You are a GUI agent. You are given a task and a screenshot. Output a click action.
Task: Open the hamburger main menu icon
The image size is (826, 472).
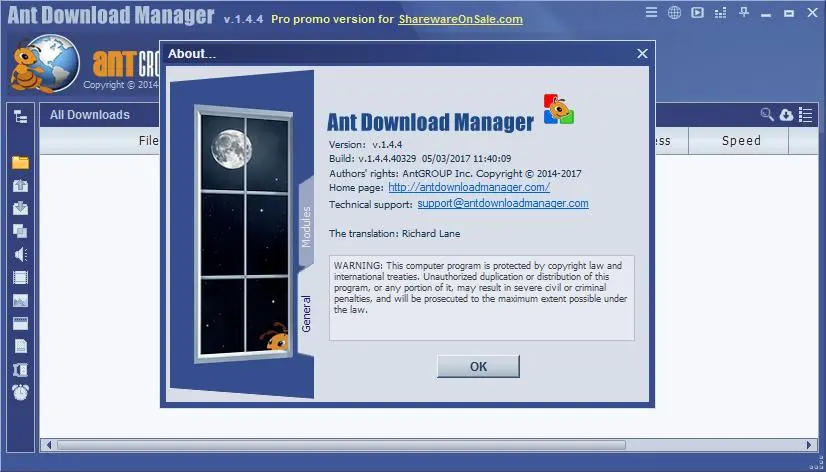pos(652,12)
